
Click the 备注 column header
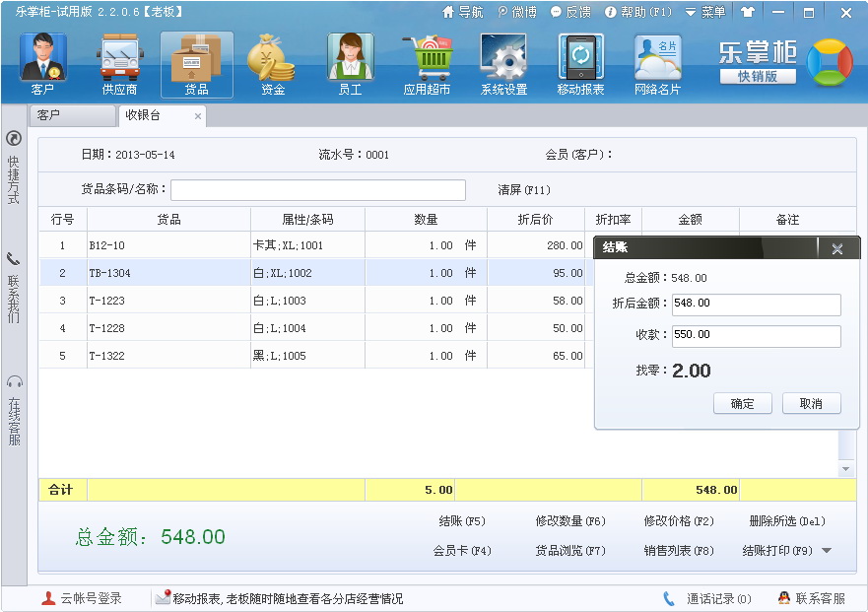click(x=788, y=220)
